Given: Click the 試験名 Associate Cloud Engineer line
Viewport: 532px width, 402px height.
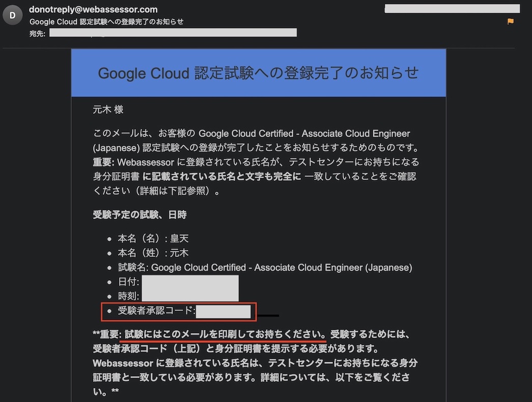Looking at the screenshot, I should [265, 267].
